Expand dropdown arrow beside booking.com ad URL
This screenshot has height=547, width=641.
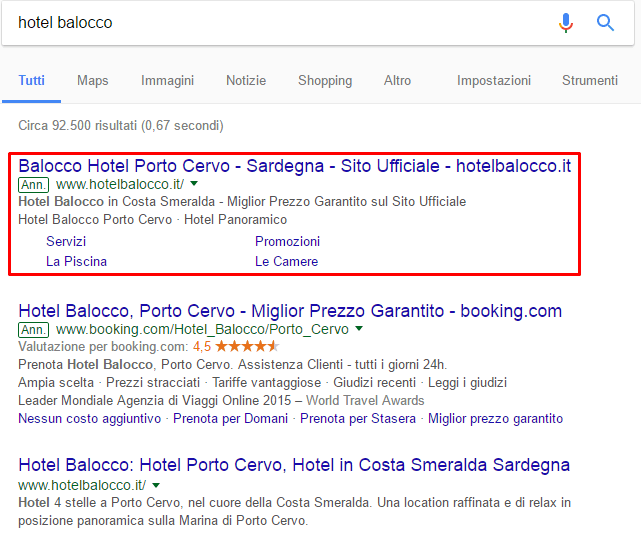click(x=359, y=329)
